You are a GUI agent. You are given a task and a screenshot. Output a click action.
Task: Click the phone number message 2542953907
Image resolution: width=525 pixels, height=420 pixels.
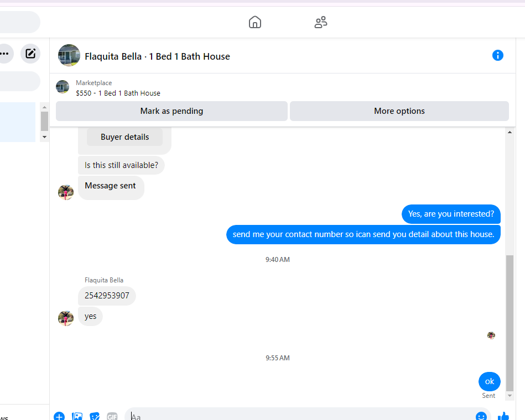pos(107,296)
